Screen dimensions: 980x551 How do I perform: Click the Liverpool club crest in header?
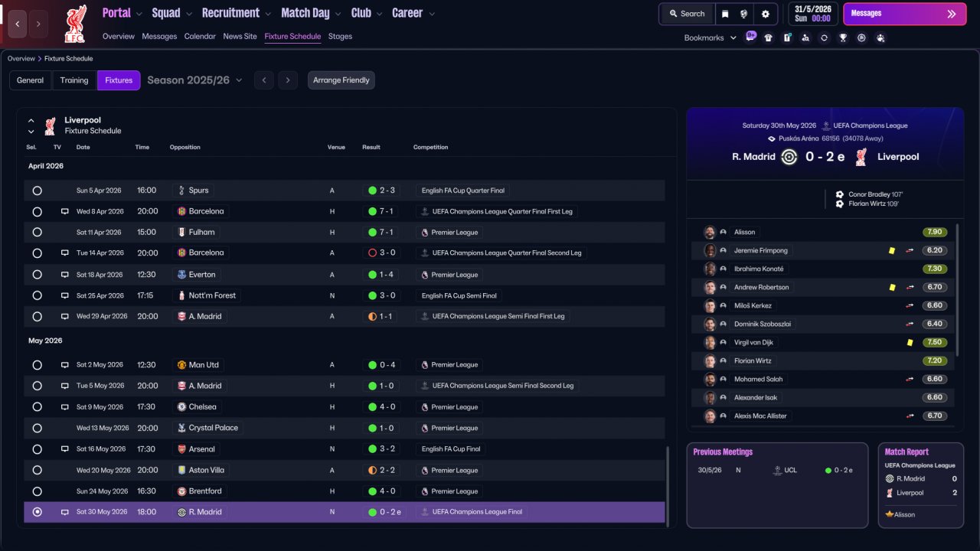tap(75, 23)
